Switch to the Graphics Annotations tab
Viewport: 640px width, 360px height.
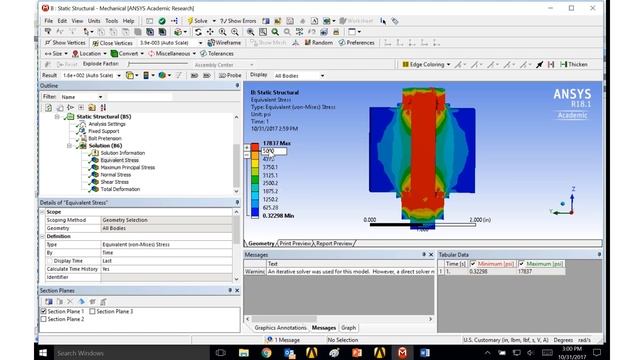pyautogui.click(x=280, y=328)
